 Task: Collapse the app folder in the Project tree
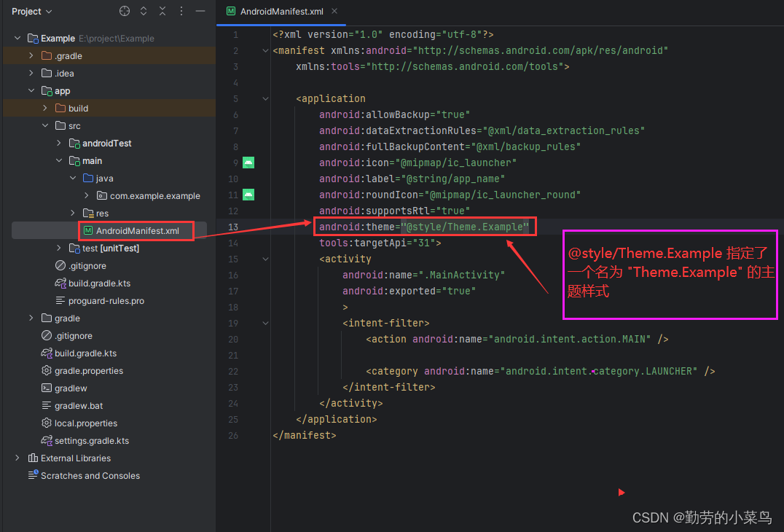point(31,90)
